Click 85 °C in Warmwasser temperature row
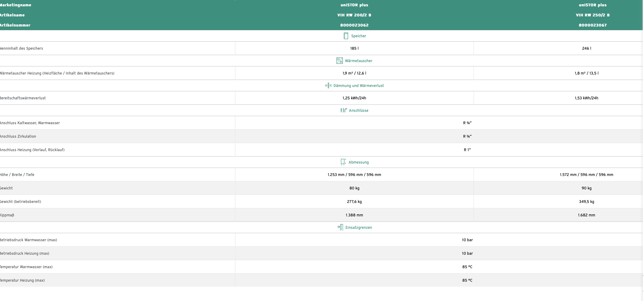Screen dimensions: 644x301 (x=467, y=267)
